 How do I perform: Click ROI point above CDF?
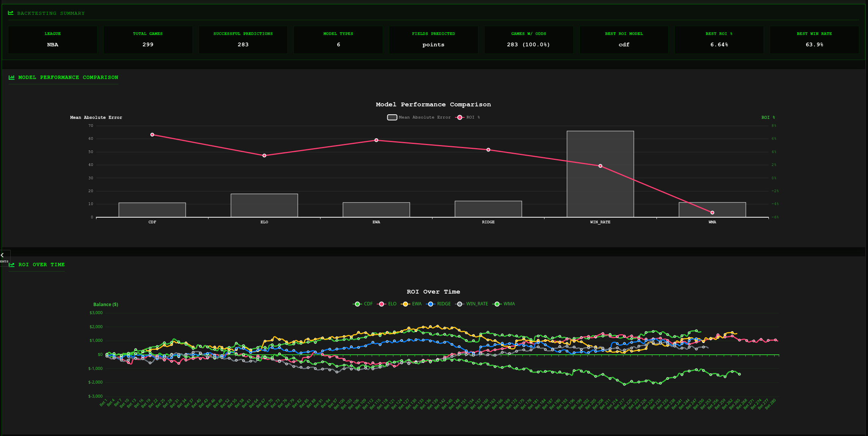tap(152, 135)
